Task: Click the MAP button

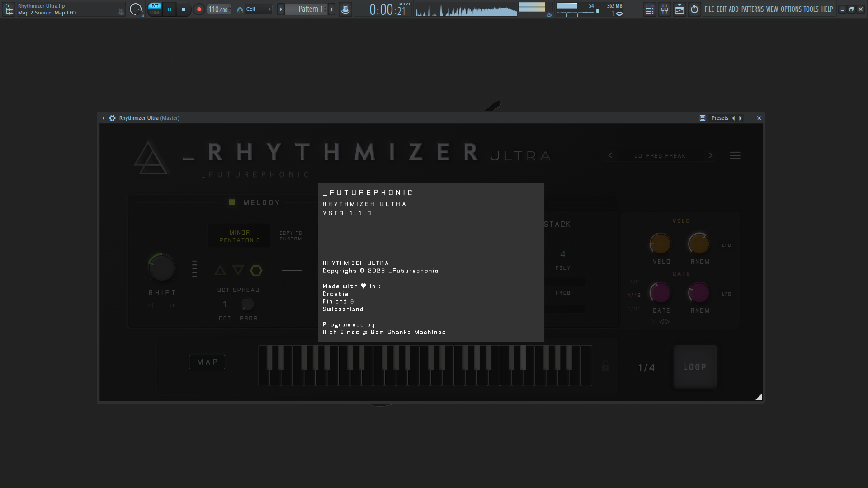Action: pos(207,362)
